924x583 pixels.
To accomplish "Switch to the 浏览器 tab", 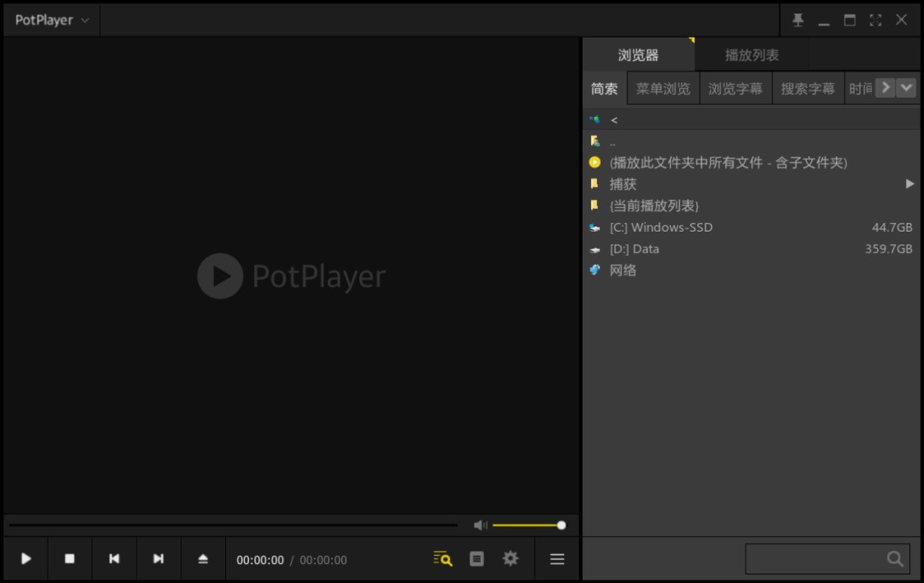I will (638, 55).
